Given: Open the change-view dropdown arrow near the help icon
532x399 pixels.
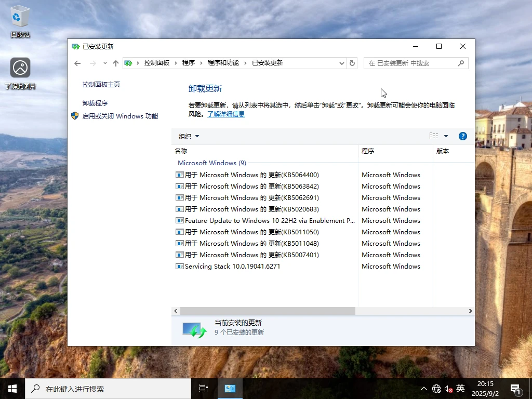Looking at the screenshot, I should tap(445, 136).
